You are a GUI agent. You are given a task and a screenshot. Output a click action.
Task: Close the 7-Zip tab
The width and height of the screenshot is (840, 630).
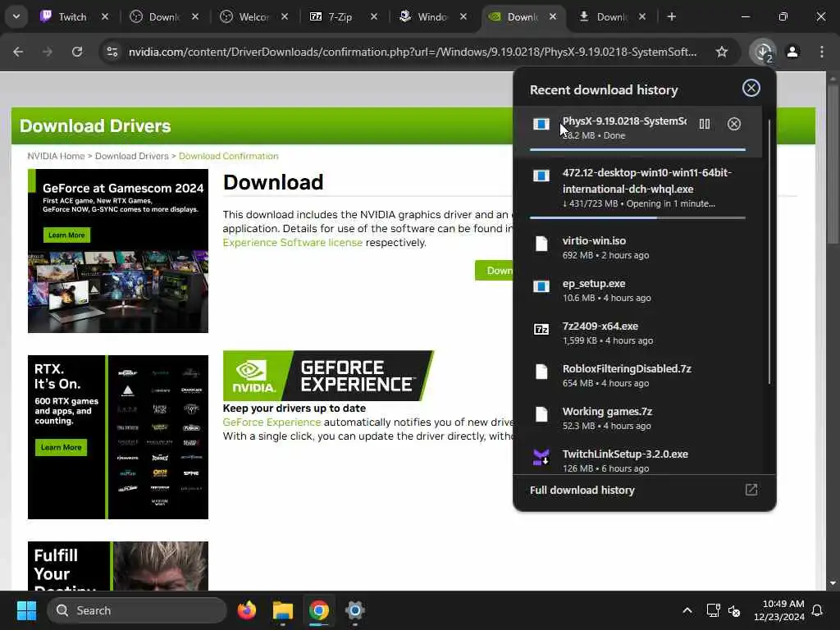tap(374, 16)
